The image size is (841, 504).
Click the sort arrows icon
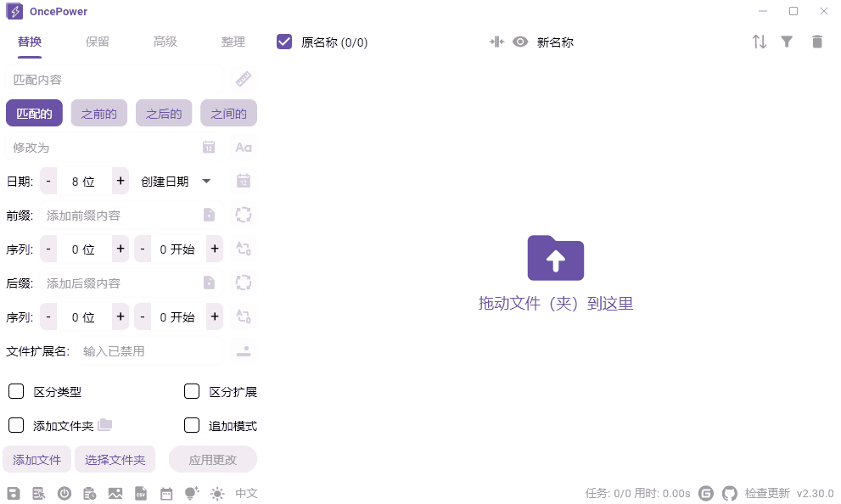click(759, 42)
